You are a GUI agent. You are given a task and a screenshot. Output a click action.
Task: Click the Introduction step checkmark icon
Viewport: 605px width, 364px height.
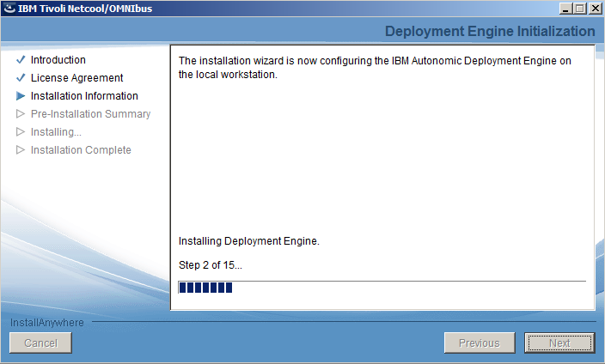click(x=21, y=60)
